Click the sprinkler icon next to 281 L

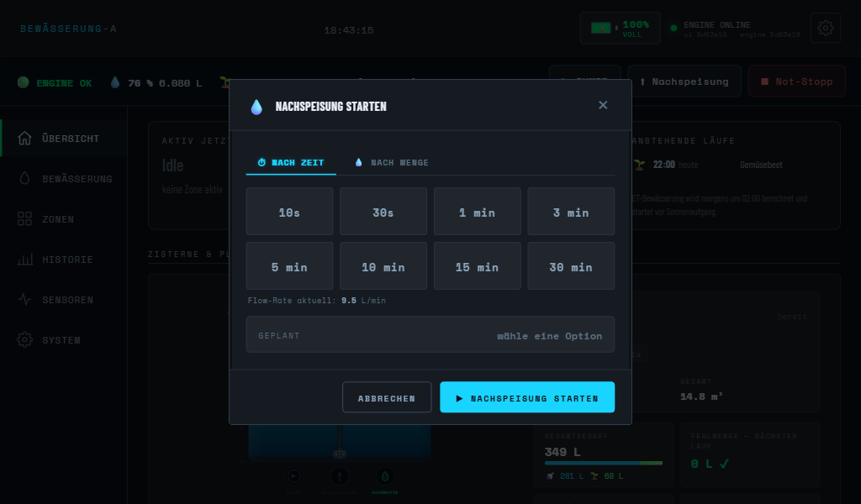pos(550,476)
